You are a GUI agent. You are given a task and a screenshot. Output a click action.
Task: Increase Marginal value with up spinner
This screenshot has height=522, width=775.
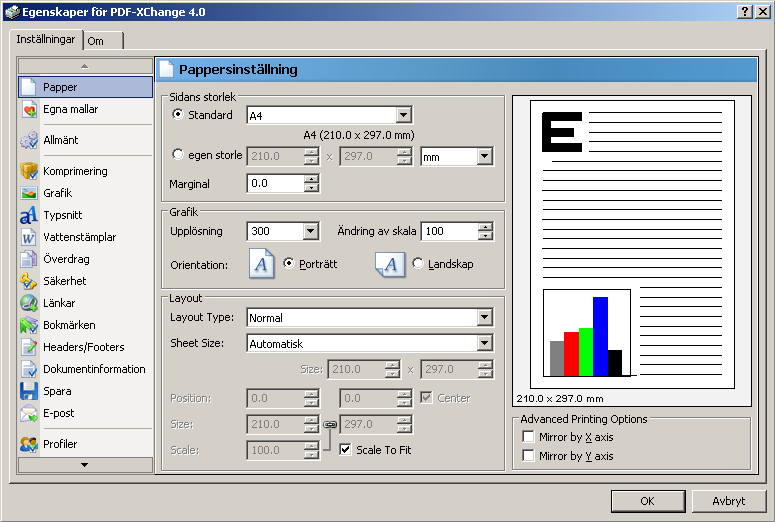[x=311, y=179]
